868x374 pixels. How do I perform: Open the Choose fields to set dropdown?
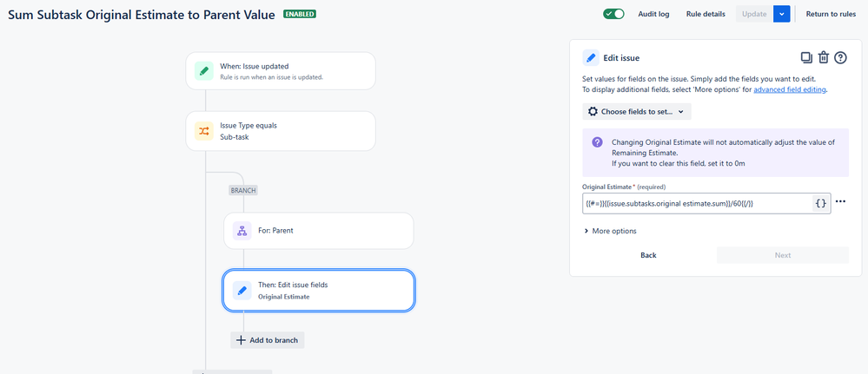(636, 112)
